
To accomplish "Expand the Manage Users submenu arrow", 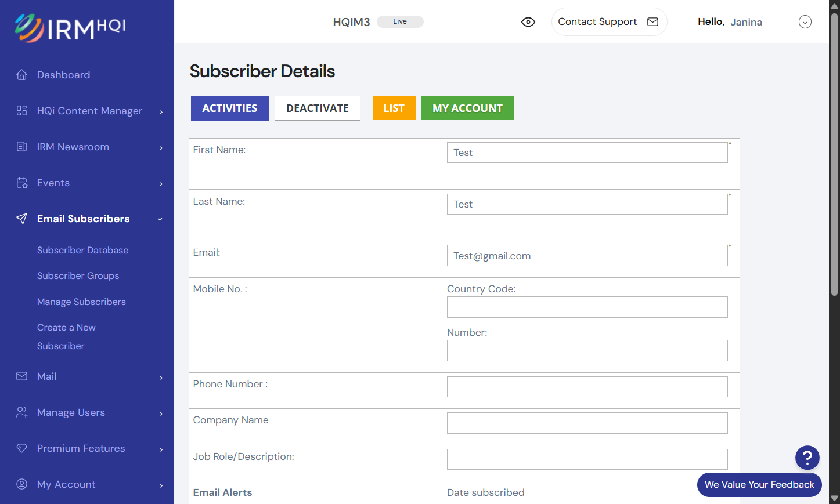I will point(161,414).
